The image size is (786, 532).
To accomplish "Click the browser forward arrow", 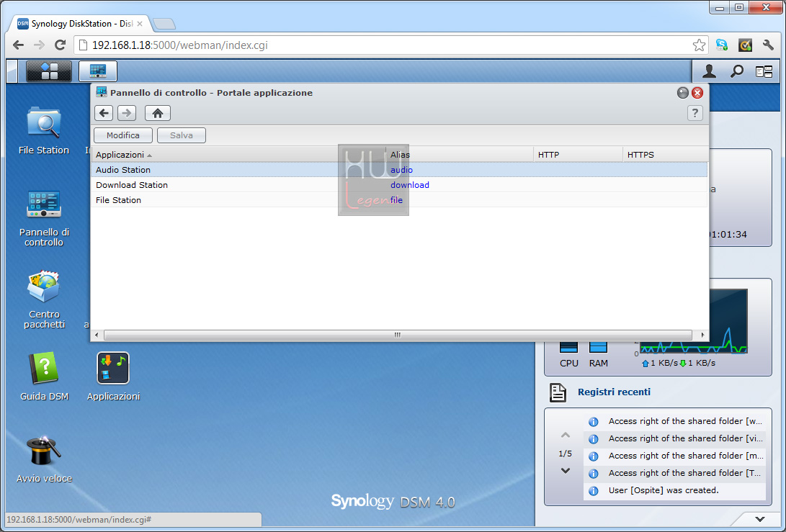I will (x=39, y=45).
